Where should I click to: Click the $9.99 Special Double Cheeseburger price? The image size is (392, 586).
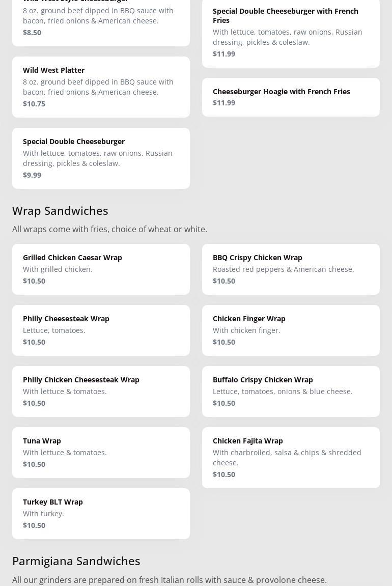click(x=32, y=175)
